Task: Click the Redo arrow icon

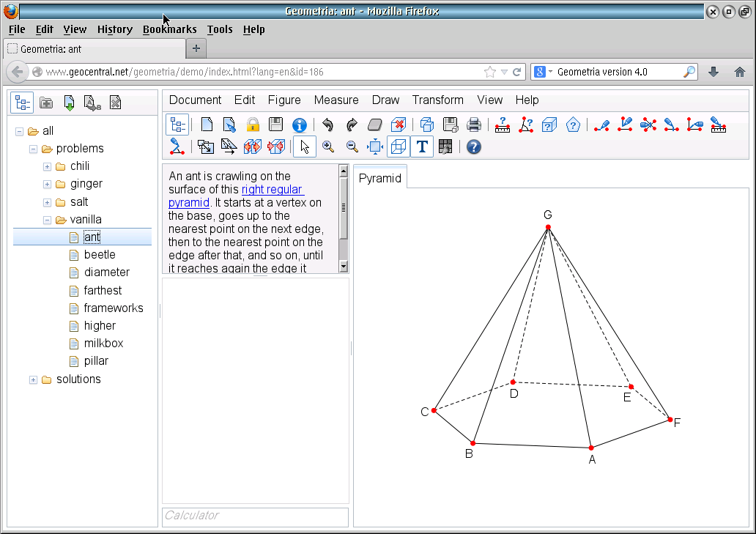Action: (351, 125)
